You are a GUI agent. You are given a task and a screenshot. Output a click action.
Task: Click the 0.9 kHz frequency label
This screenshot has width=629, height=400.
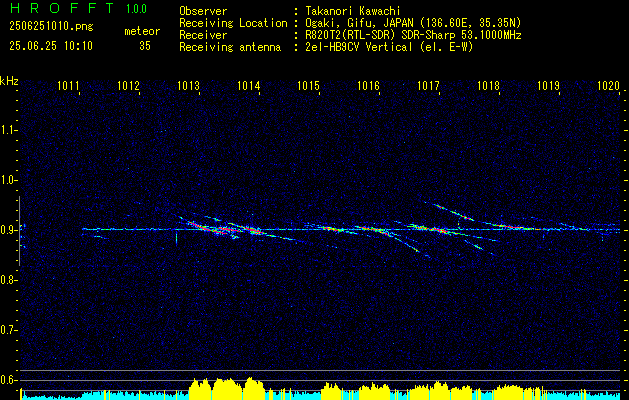pos(6,230)
